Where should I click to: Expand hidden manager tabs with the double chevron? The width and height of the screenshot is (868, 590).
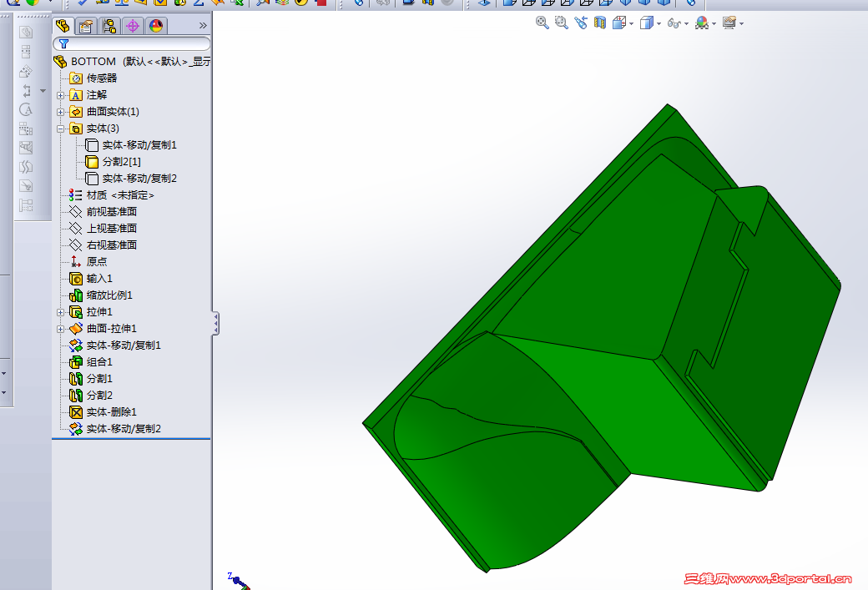[203, 26]
